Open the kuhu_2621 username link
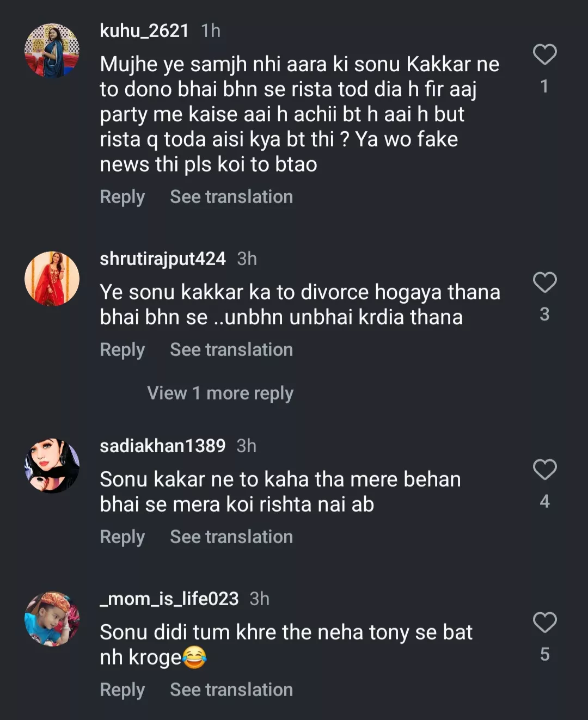The image size is (588, 720). (144, 31)
